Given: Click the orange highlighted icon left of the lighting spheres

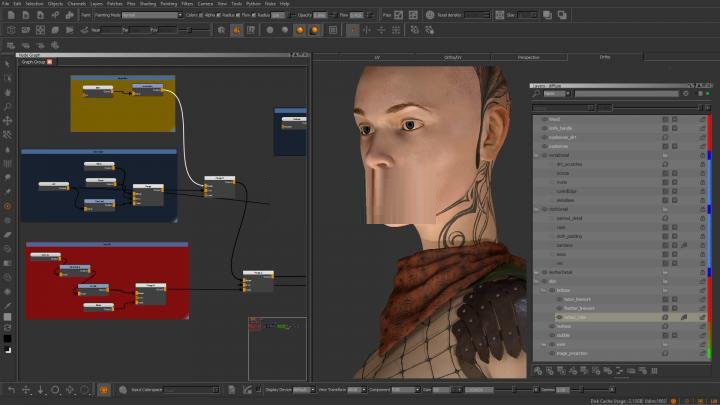Looking at the screenshot, I should tap(236, 30).
